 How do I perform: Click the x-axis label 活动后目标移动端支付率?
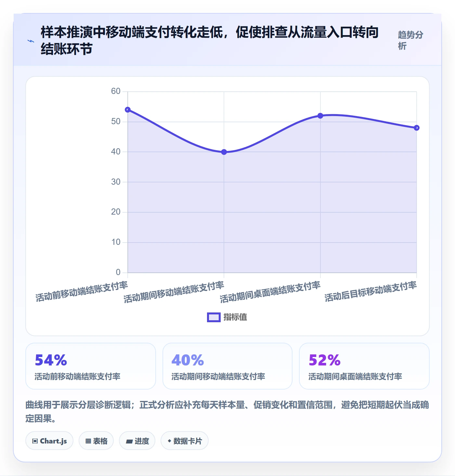coord(370,292)
